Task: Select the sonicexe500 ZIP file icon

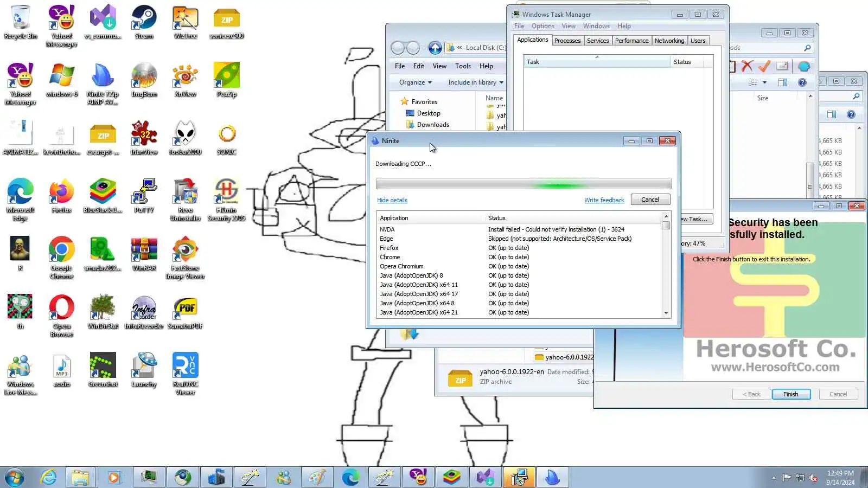Action: (227, 23)
